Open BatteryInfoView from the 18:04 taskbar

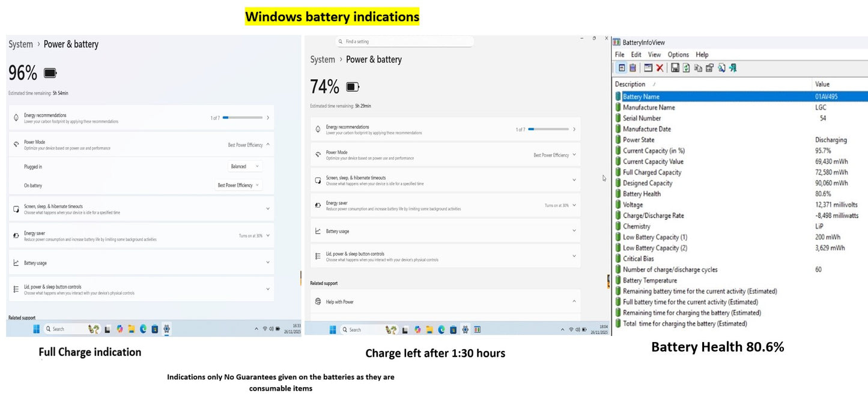[x=477, y=329]
